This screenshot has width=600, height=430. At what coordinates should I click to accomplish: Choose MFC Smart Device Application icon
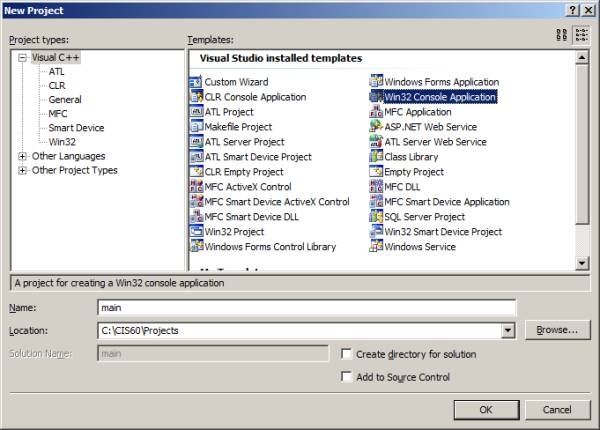376,201
